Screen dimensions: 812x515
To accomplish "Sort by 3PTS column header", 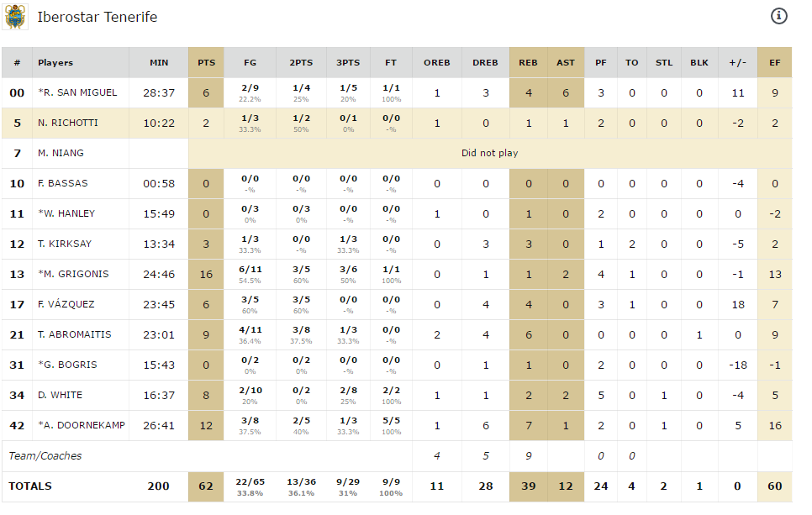I will click(x=348, y=62).
